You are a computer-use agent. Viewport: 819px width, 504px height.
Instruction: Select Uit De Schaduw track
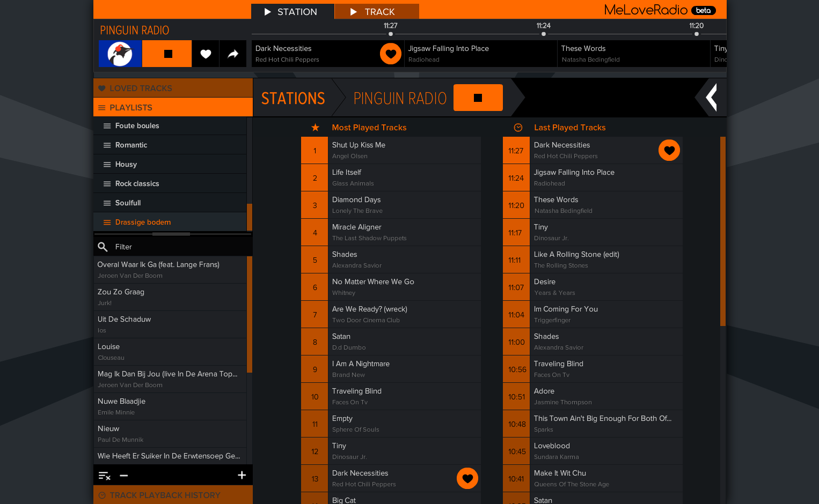pos(170,324)
